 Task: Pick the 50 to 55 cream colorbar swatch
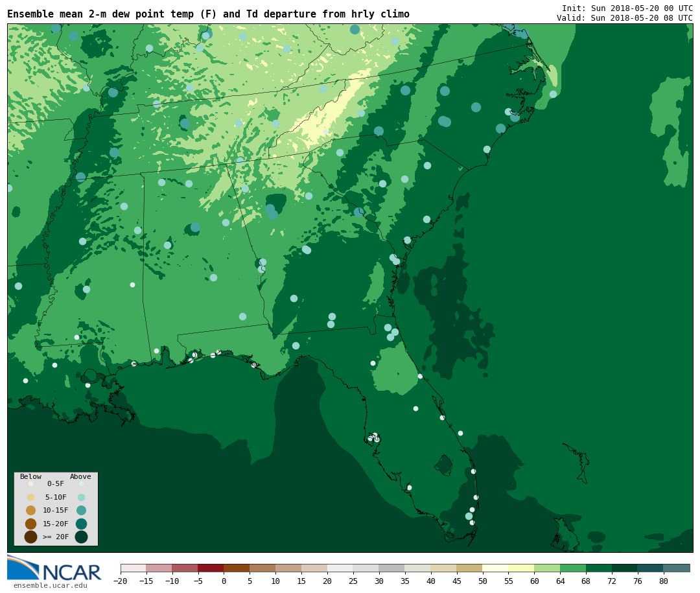coord(496,568)
